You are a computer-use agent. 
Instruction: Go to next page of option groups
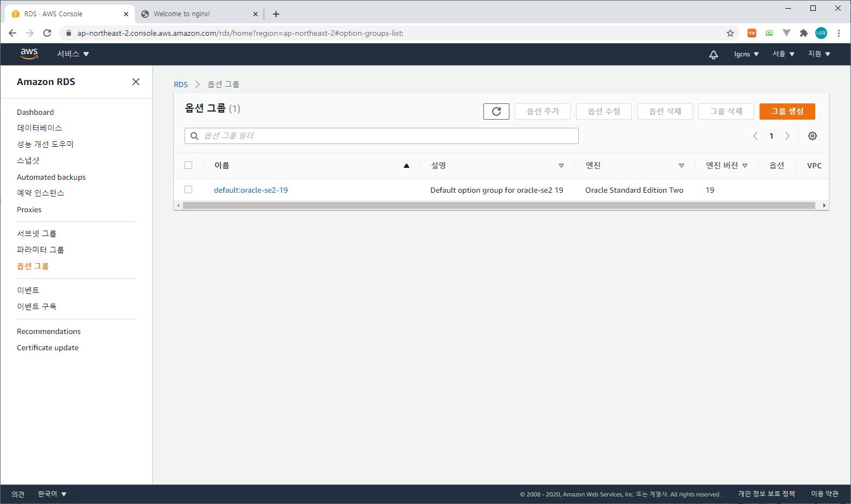point(788,136)
